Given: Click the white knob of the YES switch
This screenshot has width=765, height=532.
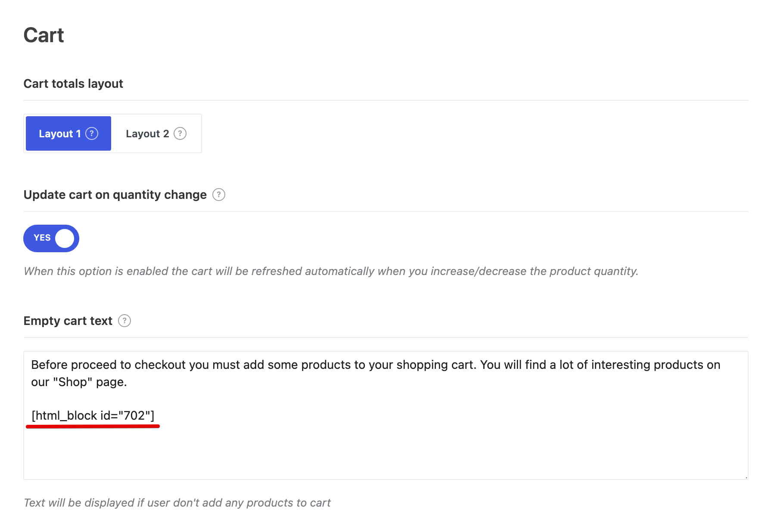Looking at the screenshot, I should pos(65,238).
